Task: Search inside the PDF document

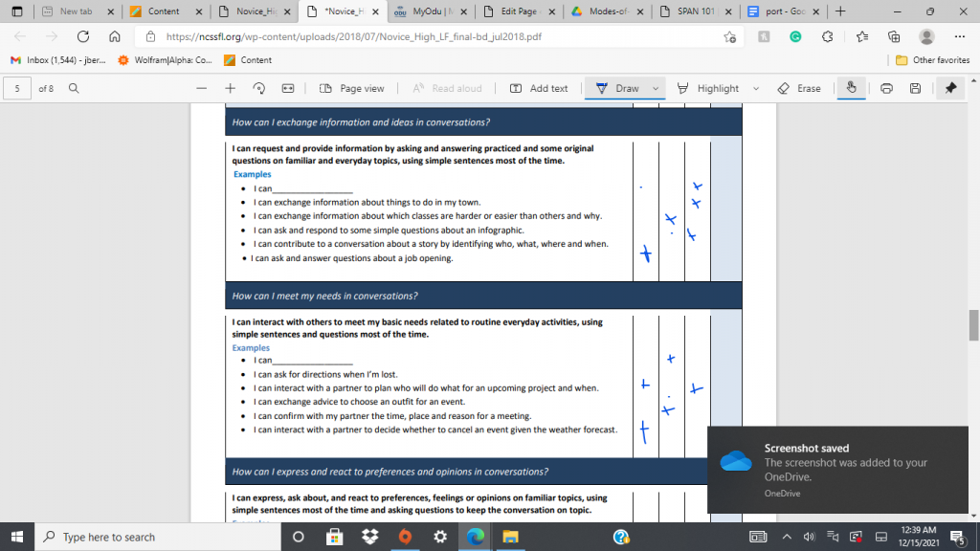Action: tap(74, 89)
